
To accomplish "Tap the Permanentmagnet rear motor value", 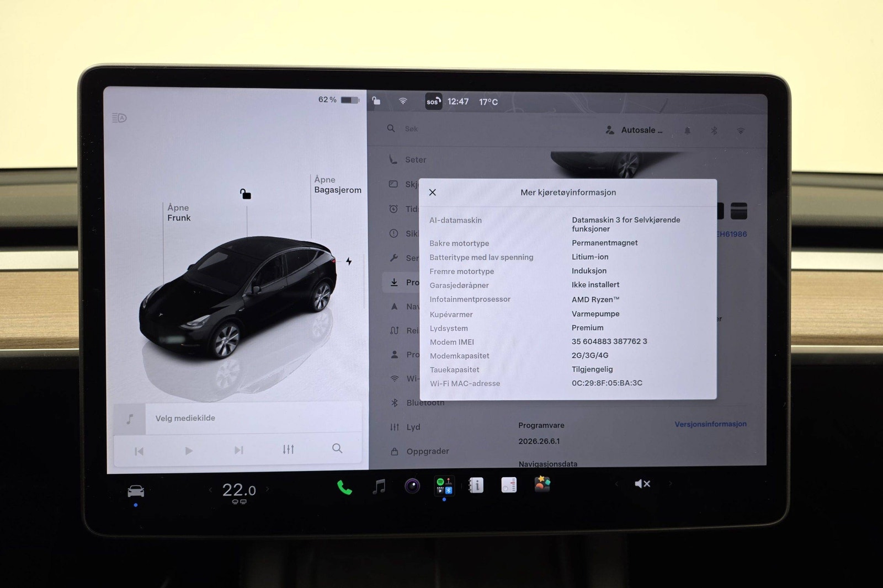I will [604, 243].
